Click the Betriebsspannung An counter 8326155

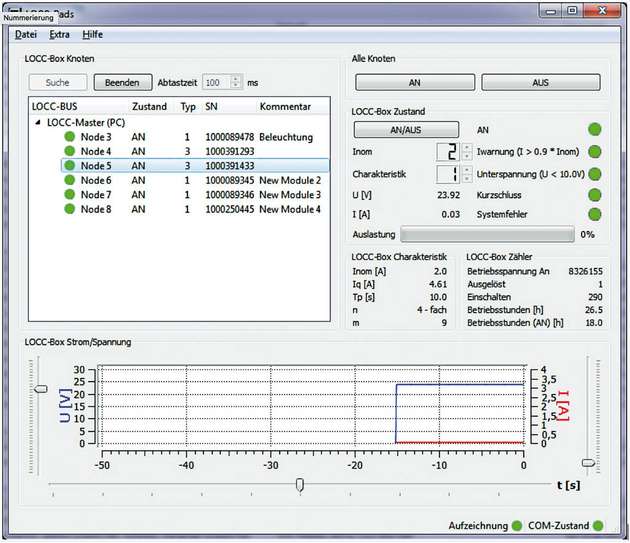point(585,272)
